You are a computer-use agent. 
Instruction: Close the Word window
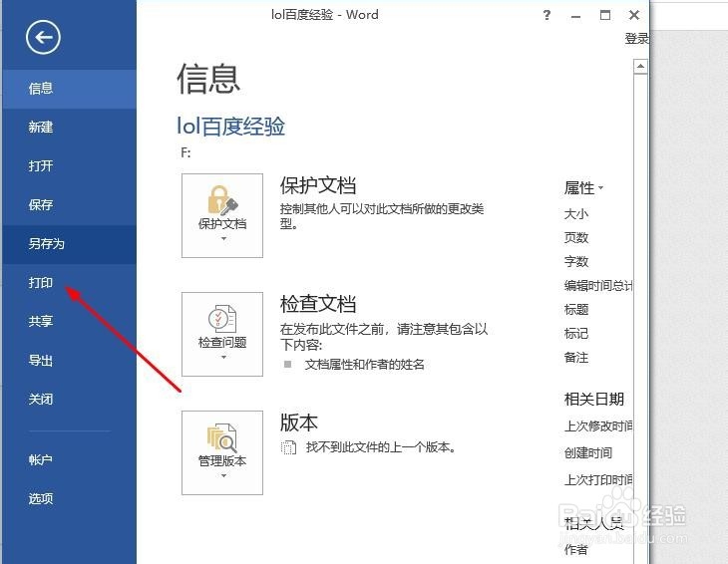coord(633,15)
